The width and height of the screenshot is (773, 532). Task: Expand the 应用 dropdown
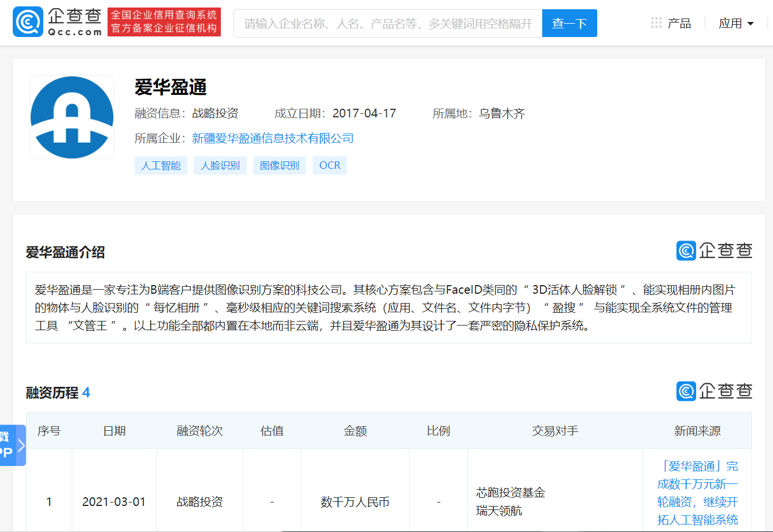point(736,23)
